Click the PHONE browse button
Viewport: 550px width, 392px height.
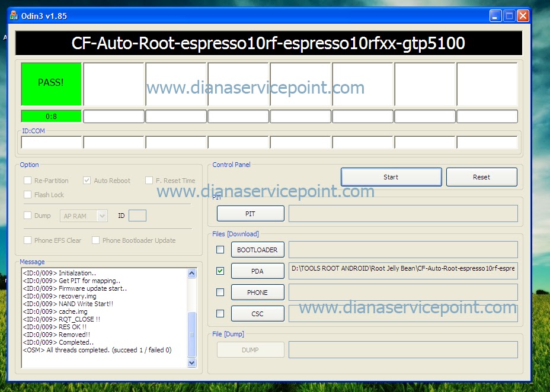(x=257, y=293)
